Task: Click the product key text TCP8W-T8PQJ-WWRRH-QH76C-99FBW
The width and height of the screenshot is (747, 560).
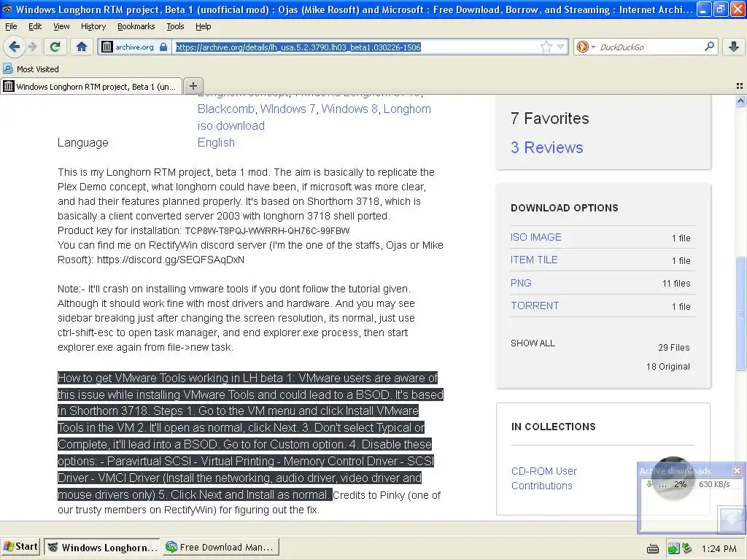Action: click(267, 231)
